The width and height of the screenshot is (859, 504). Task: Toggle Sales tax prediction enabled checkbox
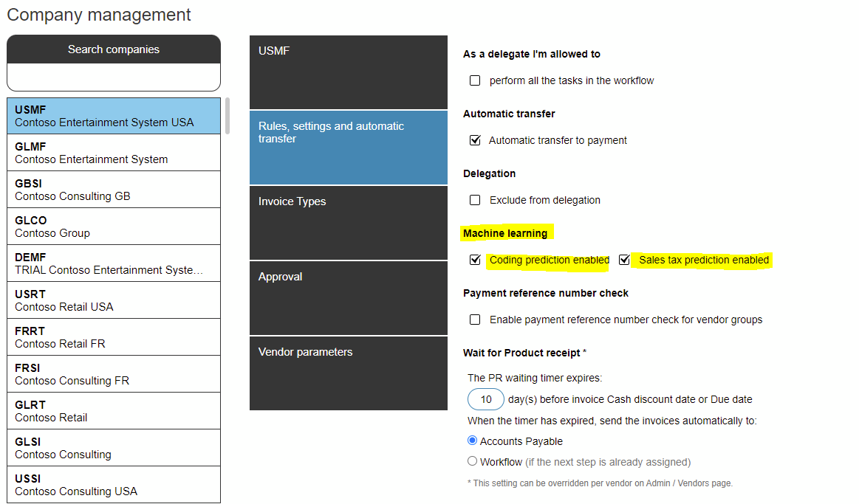tap(624, 260)
